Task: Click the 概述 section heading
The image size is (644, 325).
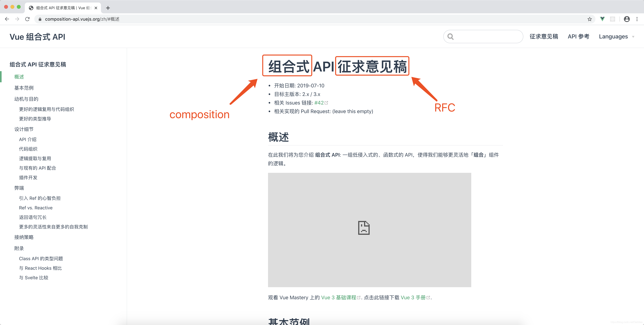Action: point(278,137)
